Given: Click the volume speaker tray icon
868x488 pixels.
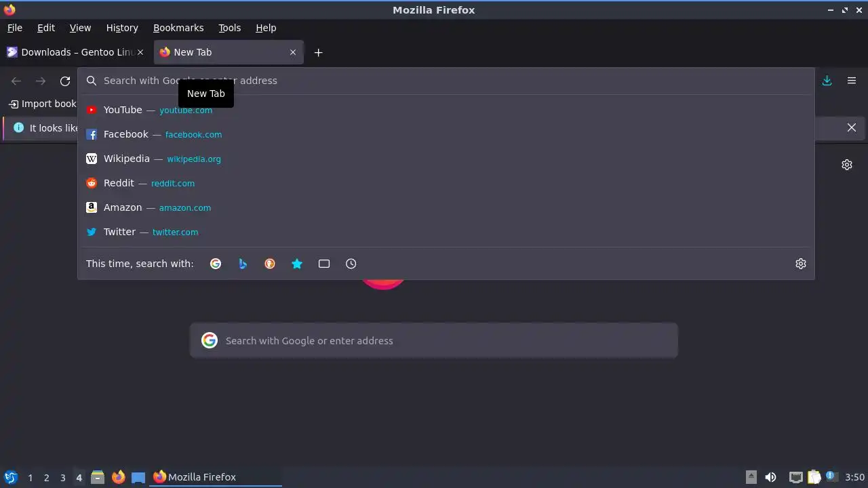Looking at the screenshot, I should click(771, 477).
